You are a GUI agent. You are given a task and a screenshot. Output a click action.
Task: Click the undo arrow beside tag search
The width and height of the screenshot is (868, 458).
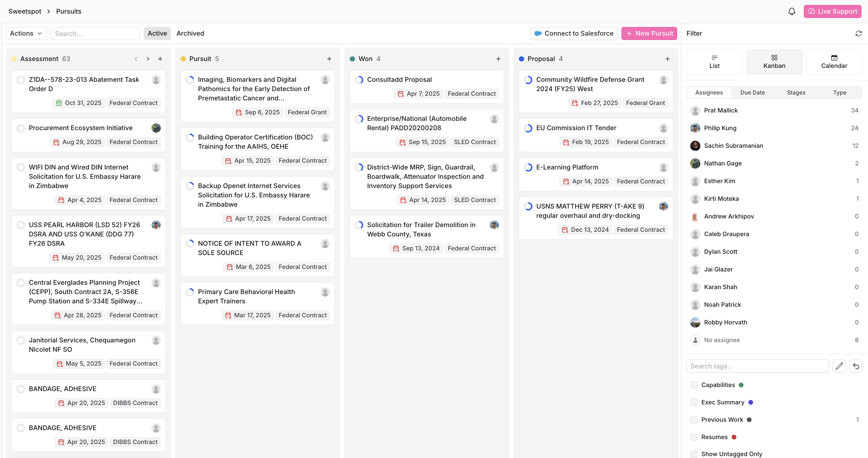[856, 366]
